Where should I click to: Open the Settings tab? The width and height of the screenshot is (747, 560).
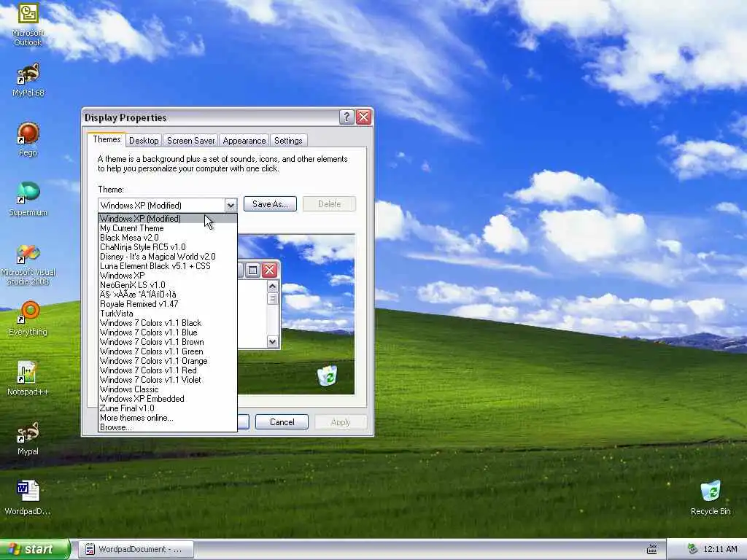[x=288, y=141]
